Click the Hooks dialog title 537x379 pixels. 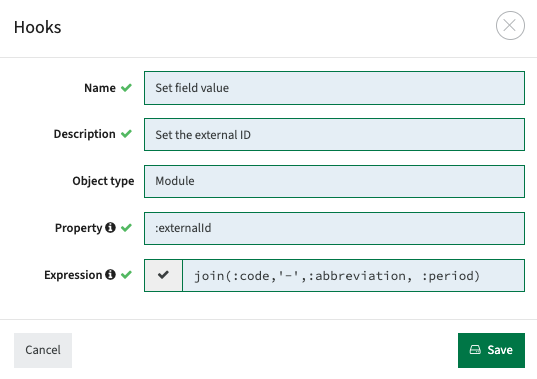coord(37,27)
